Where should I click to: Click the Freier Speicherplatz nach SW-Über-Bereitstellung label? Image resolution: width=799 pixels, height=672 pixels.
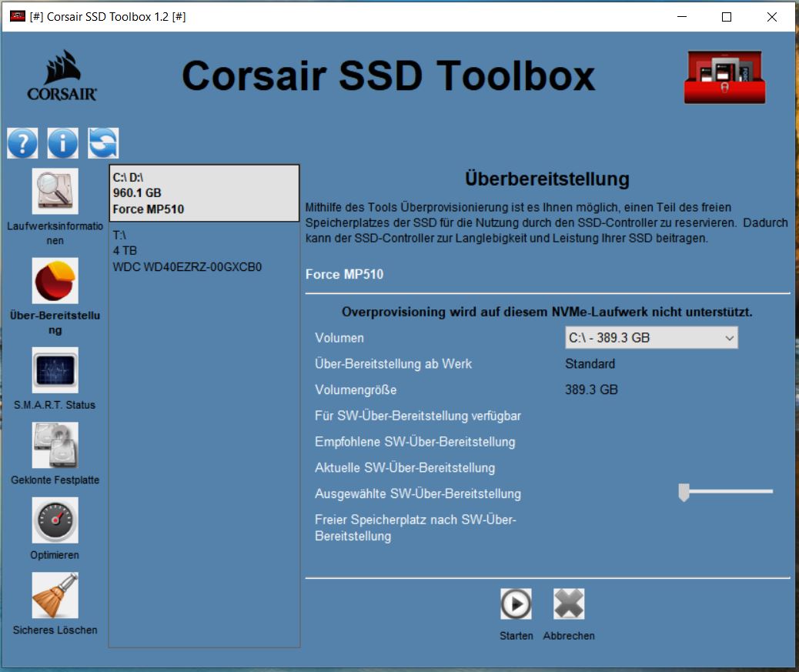pos(416,528)
